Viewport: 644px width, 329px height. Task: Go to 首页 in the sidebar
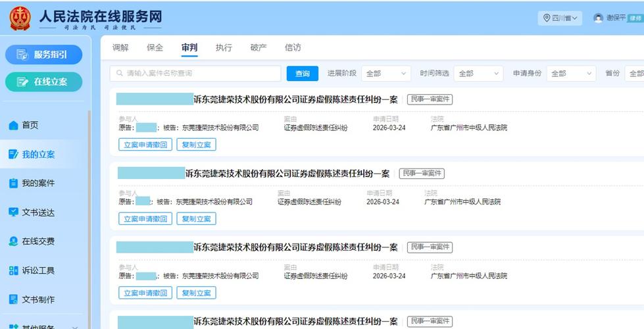pyautogui.click(x=30, y=125)
